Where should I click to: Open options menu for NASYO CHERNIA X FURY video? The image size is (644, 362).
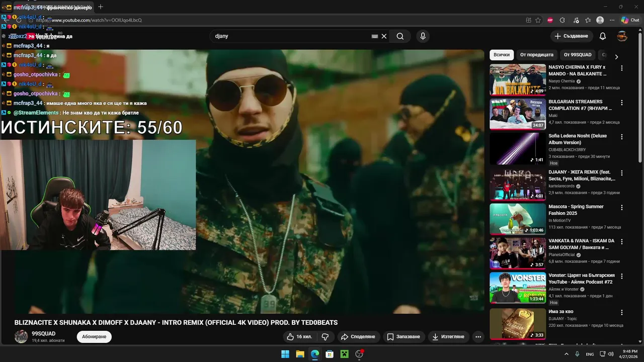click(x=622, y=68)
